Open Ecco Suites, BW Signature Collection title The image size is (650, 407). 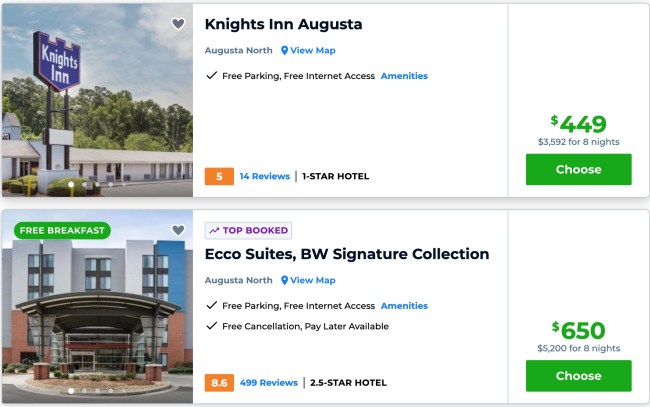tap(346, 254)
